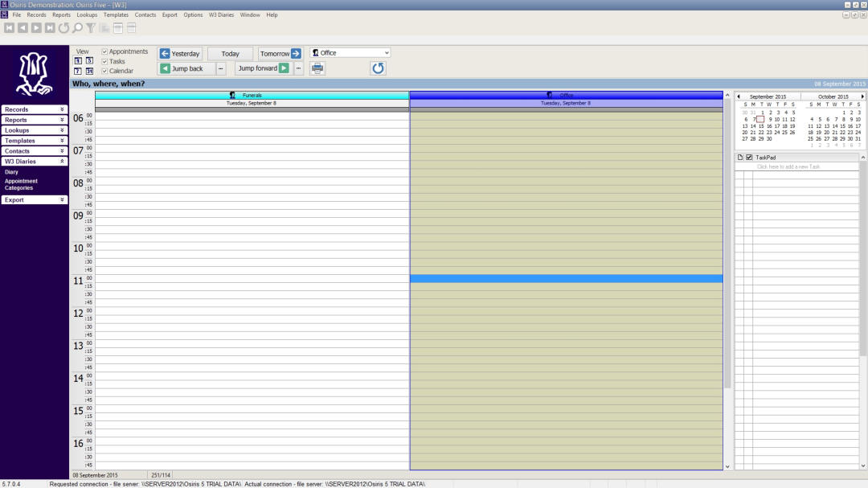Disable the Calendar checkbox

point(104,71)
